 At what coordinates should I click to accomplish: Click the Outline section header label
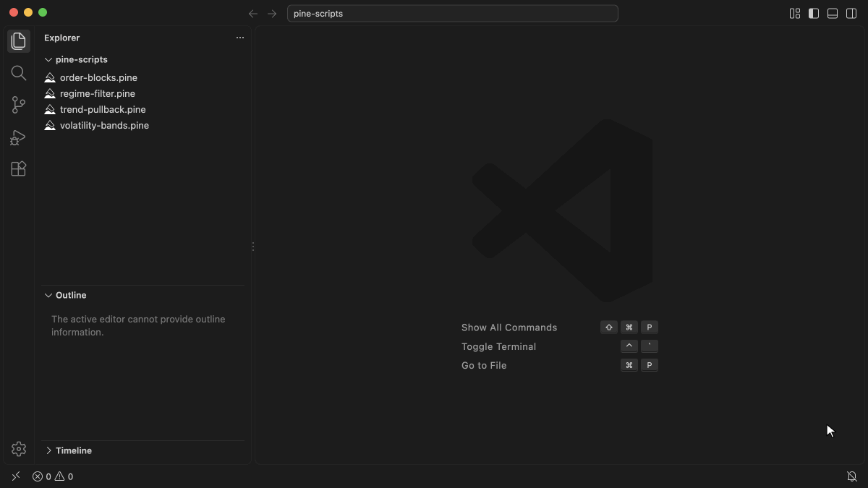tap(71, 295)
